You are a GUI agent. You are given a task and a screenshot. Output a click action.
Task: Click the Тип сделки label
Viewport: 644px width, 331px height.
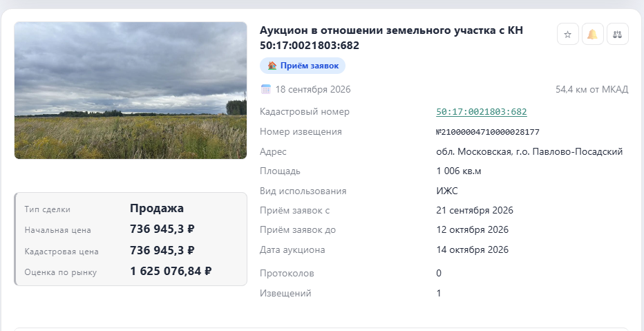48,209
